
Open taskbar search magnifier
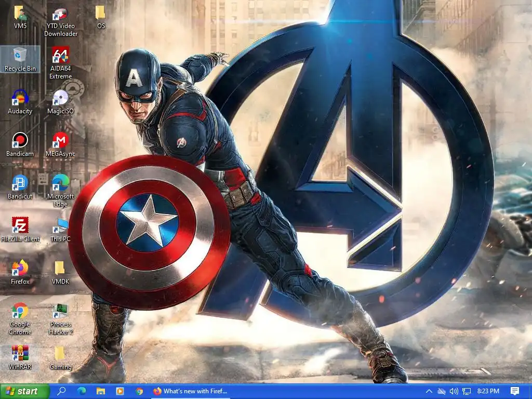62,391
